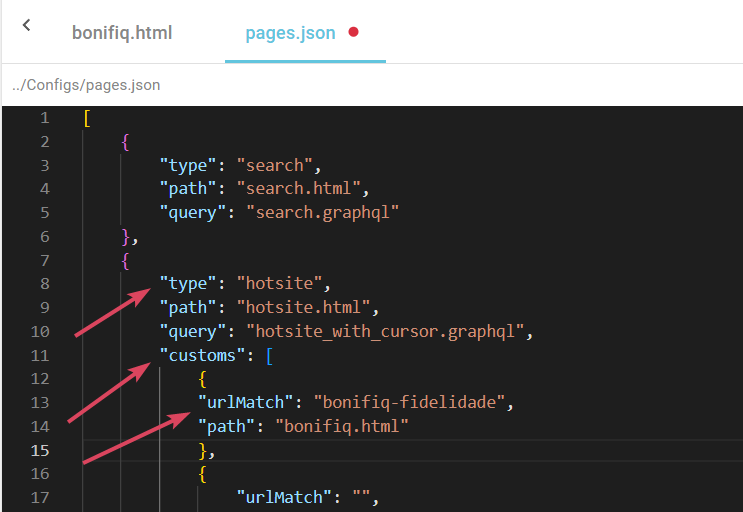This screenshot has height=512, width=743.
Task: Click the "path" key on line 4
Action: click(x=188, y=189)
